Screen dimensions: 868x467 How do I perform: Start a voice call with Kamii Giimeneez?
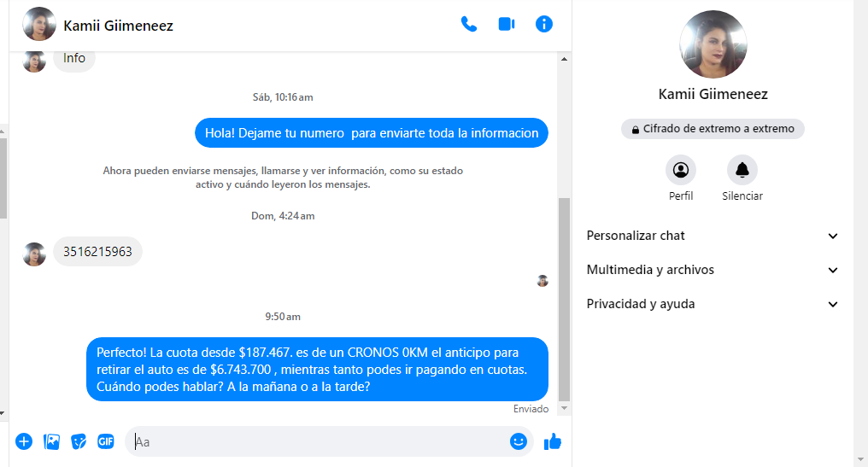click(x=469, y=25)
